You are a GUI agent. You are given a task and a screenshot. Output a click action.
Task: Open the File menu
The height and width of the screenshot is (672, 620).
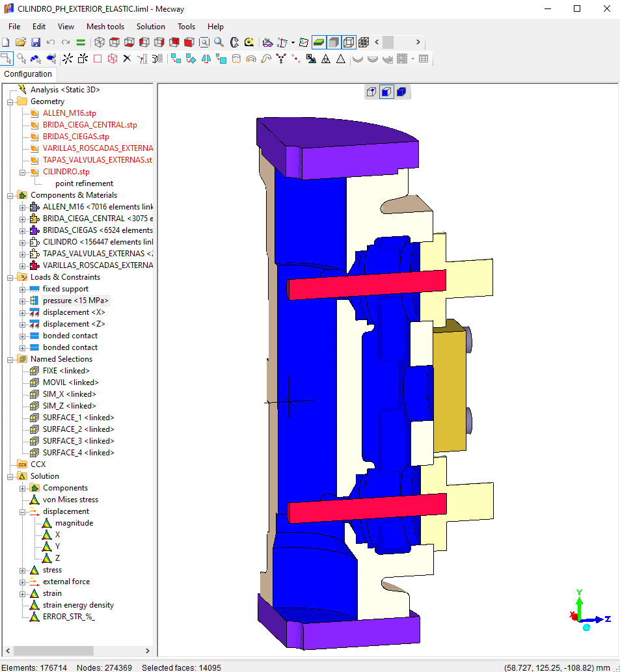pyautogui.click(x=14, y=27)
